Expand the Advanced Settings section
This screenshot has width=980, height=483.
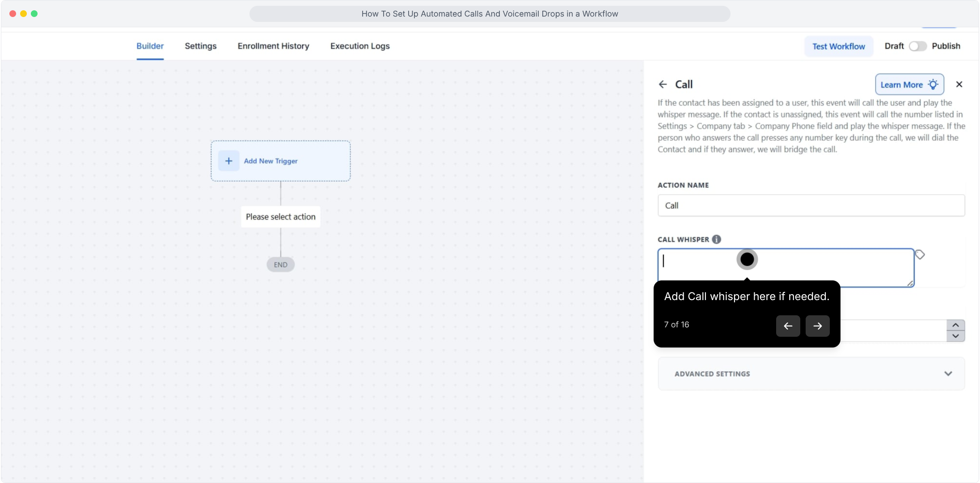(811, 373)
